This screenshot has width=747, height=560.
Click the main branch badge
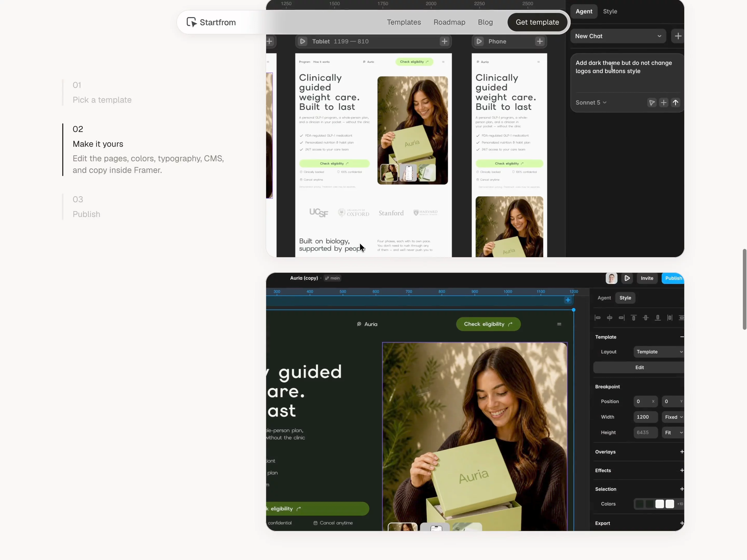[332, 278]
